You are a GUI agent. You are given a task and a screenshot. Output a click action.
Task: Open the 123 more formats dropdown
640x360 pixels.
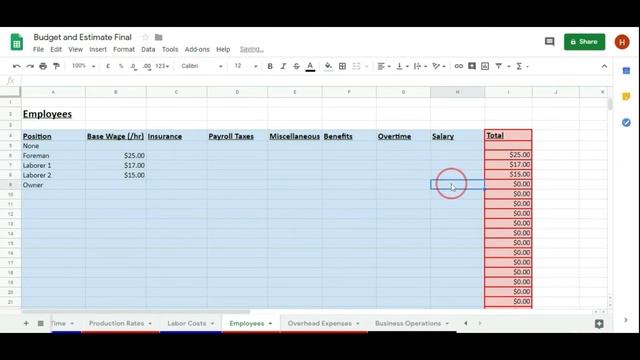(x=162, y=66)
